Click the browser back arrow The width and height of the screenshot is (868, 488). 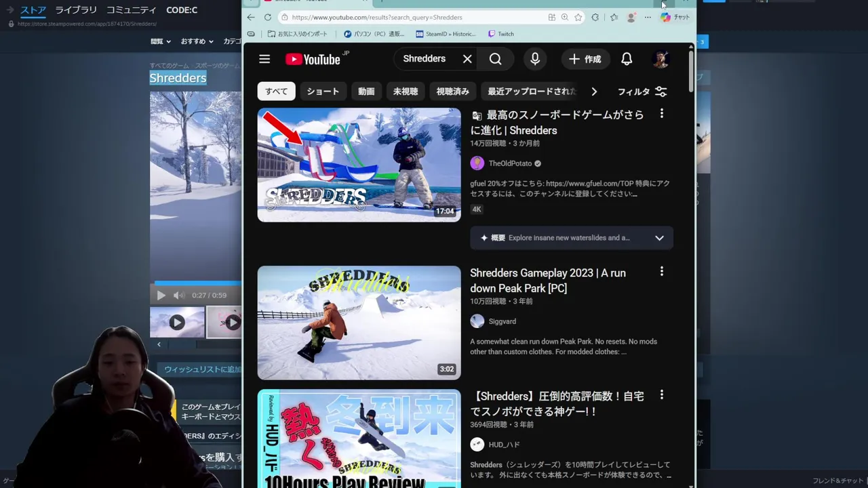(251, 17)
